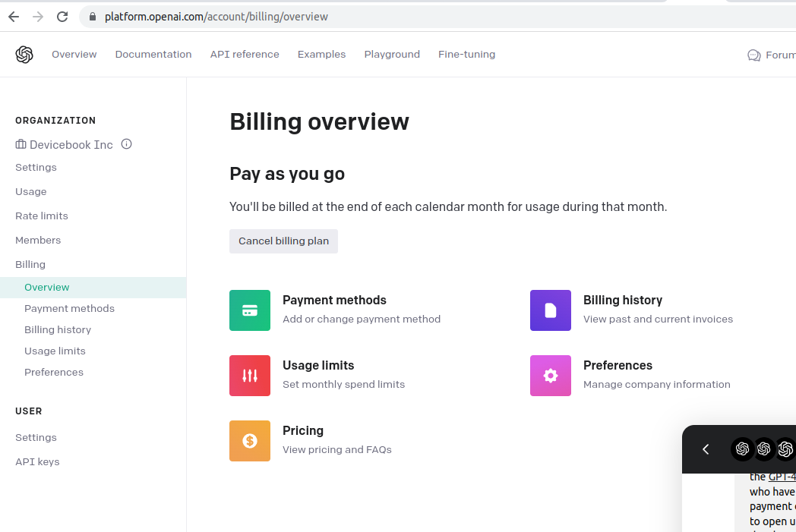Click the red Usage limits sliders icon
The width and height of the screenshot is (796, 532).
pos(250,376)
